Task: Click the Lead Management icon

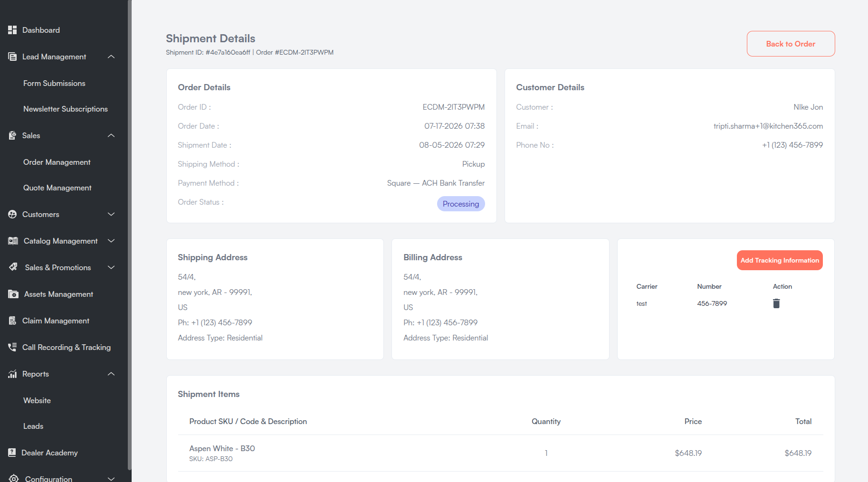Action: click(12, 57)
